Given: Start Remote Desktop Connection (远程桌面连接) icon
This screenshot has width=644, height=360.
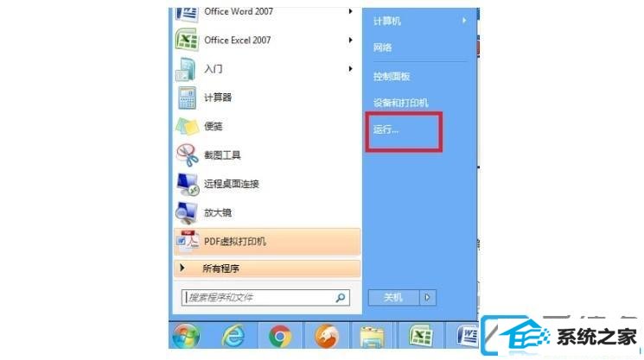Looking at the screenshot, I should [x=188, y=184].
